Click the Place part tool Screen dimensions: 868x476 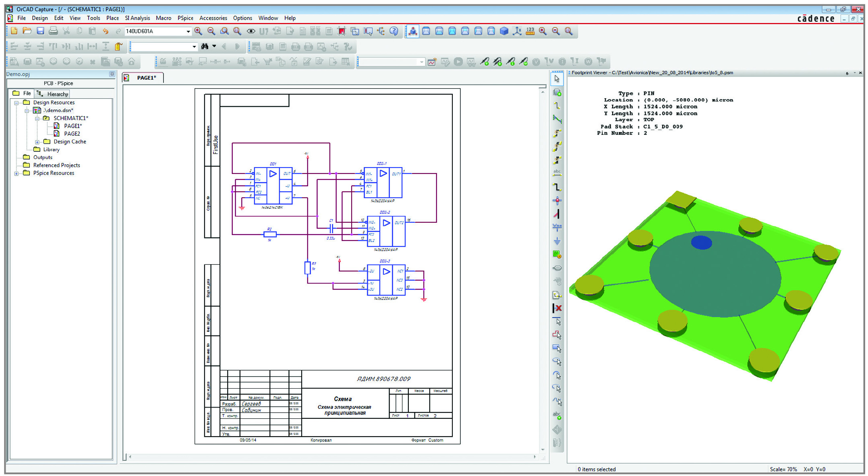(557, 93)
